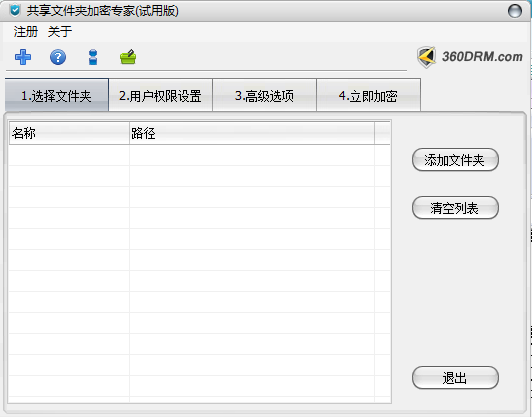
Task: Click the blue plus add icon
Action: (x=23, y=57)
